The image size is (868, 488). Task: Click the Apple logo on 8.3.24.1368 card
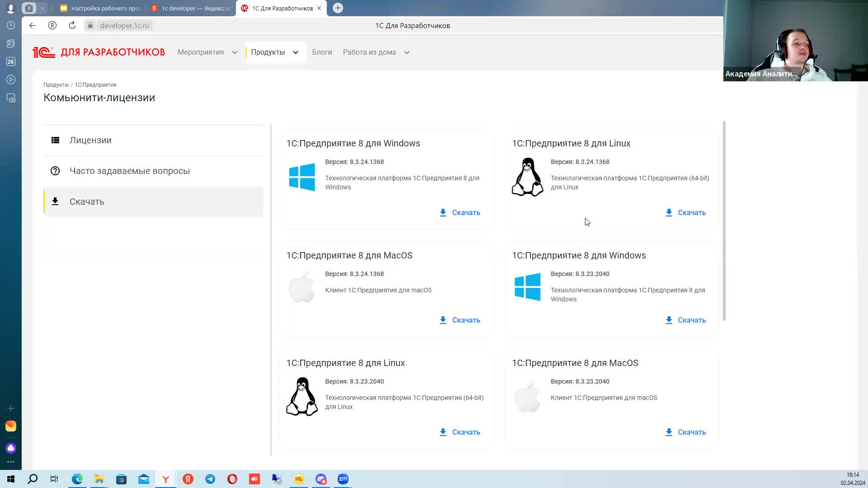point(302,287)
